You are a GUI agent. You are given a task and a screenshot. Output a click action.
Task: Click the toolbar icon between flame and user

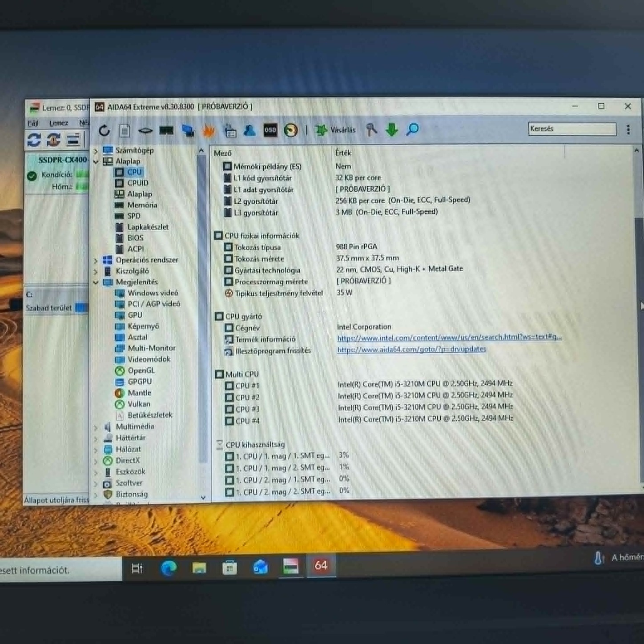230,130
